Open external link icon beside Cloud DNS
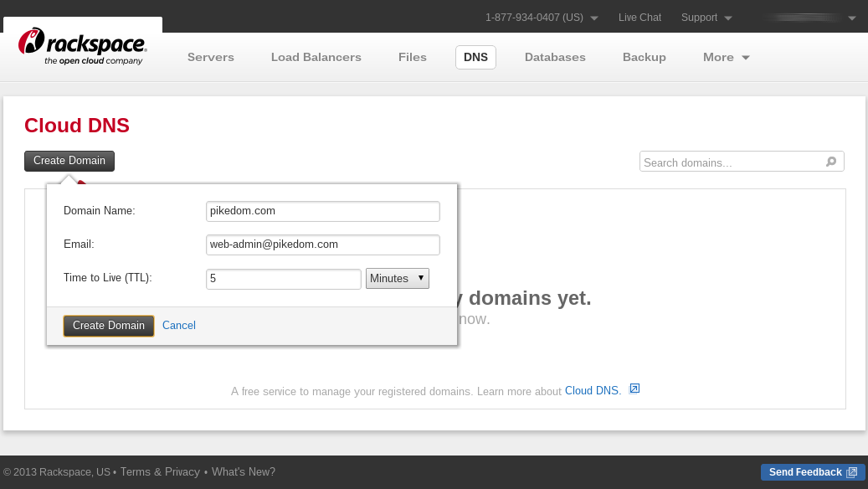The height and width of the screenshot is (489, 868). pyautogui.click(x=634, y=389)
